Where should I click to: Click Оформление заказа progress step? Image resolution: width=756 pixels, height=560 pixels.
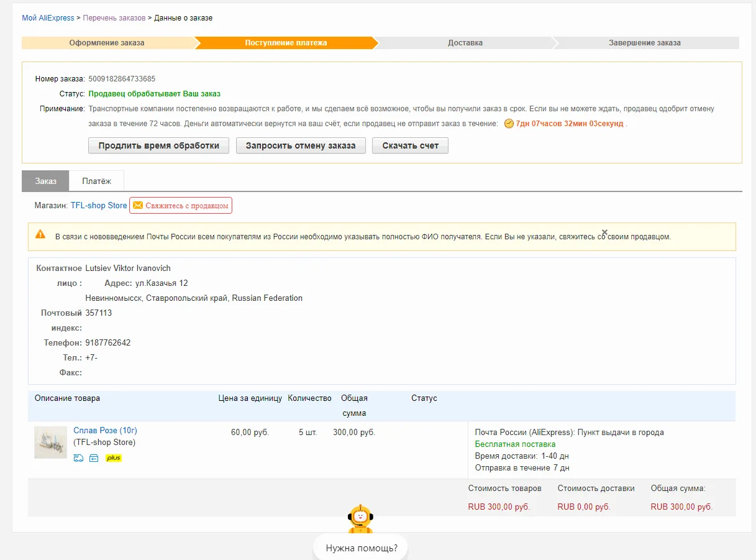click(107, 43)
